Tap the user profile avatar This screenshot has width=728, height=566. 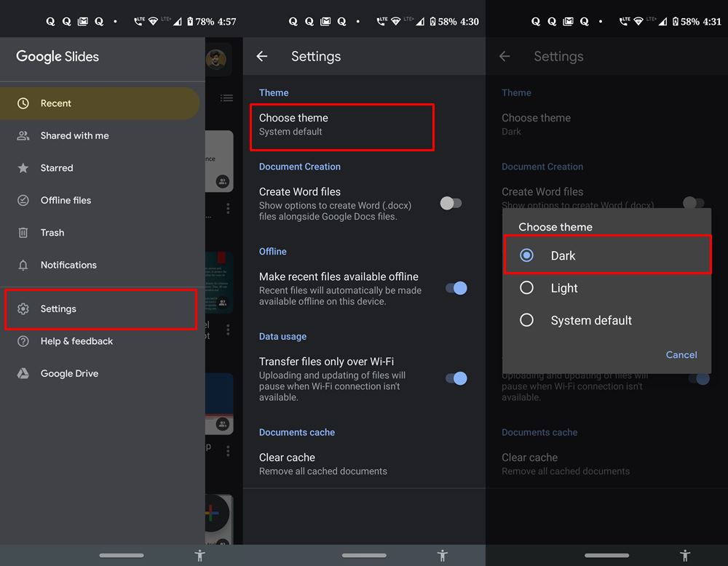216,59
